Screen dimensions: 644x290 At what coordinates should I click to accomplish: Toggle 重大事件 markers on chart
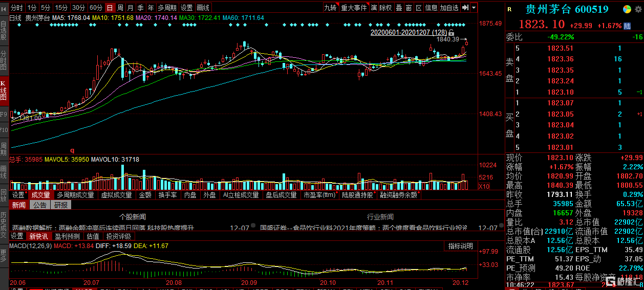(354, 8)
